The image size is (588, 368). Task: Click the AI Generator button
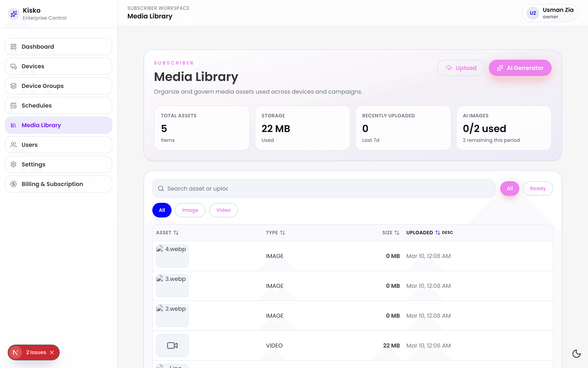[520, 68]
